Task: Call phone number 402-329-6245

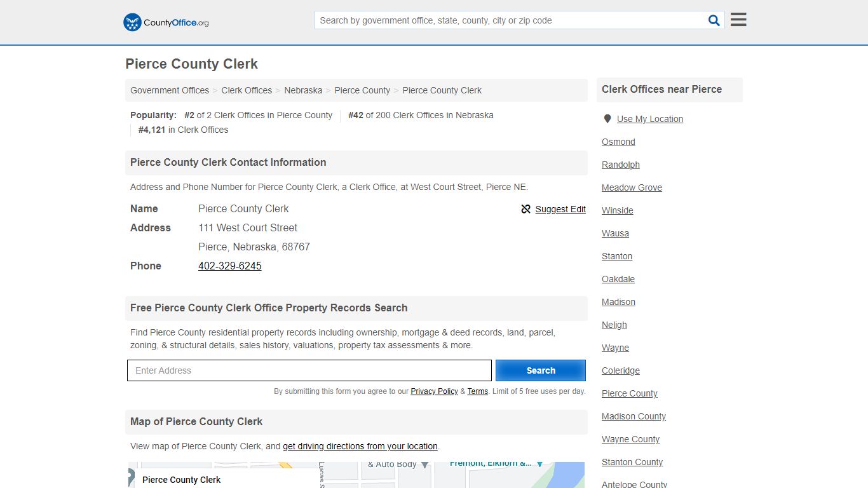Action: pyautogui.click(x=230, y=266)
